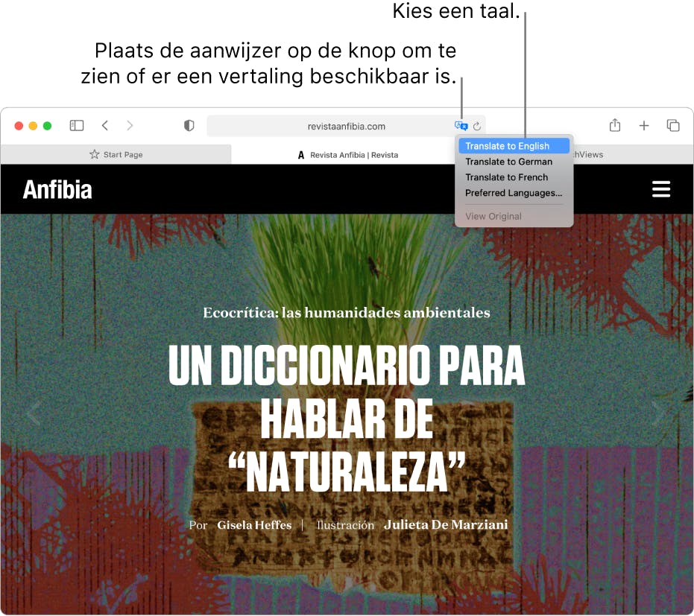The width and height of the screenshot is (694, 616).
Task: Go forward with the forward arrow
Action: pos(130,126)
